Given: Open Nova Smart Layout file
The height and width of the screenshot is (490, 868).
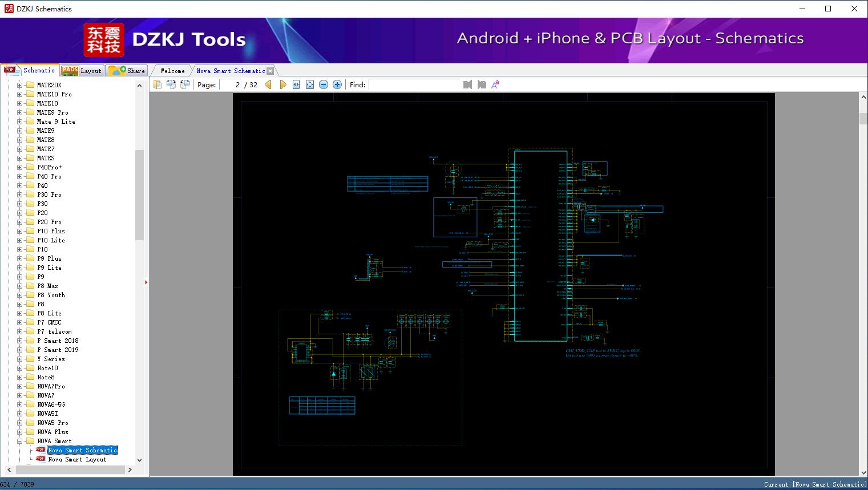Looking at the screenshot, I should coord(77,459).
